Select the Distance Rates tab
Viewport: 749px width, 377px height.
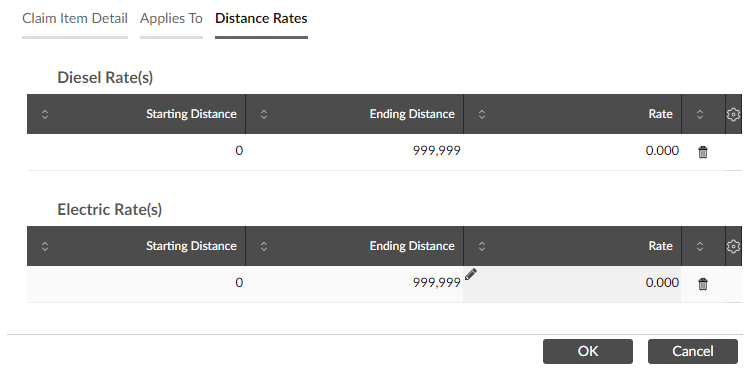(261, 18)
